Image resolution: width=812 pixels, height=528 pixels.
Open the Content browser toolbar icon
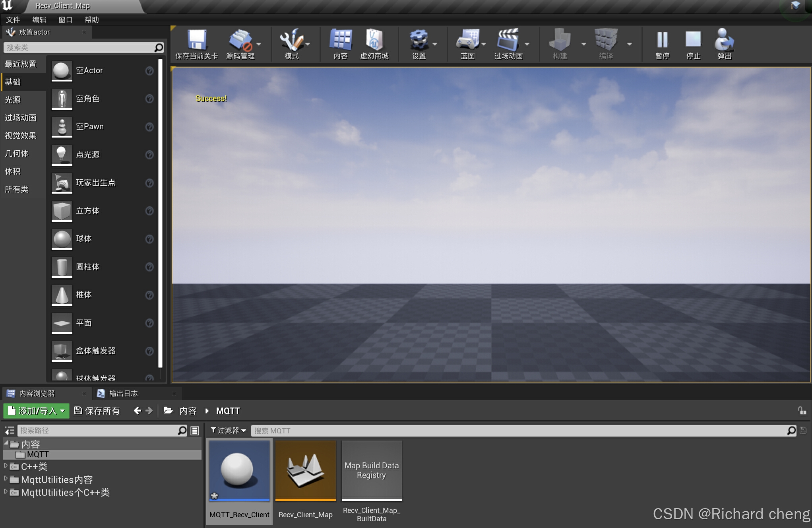[341, 40]
